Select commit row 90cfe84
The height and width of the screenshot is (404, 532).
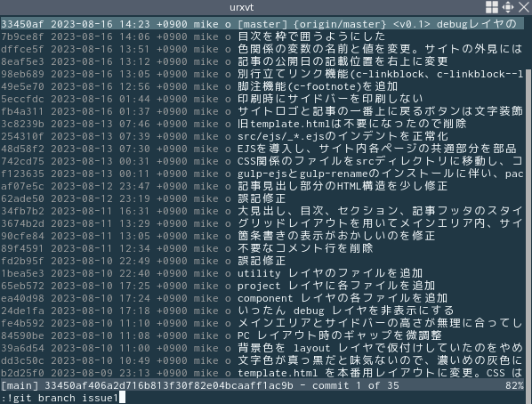pyautogui.click(x=262, y=236)
